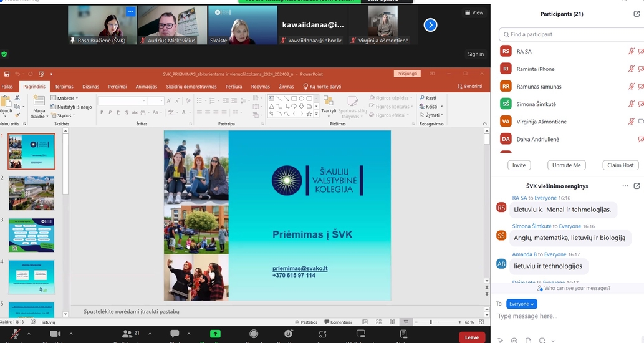Screen dimensions: 644x343
Task: Open the Notes icon in Zoom toolbar
Action: (403, 334)
